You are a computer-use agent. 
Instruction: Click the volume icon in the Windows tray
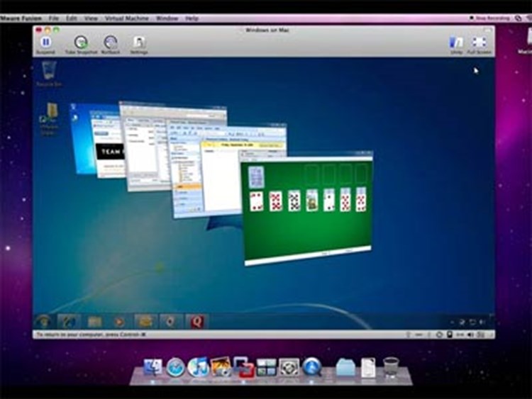482,322
